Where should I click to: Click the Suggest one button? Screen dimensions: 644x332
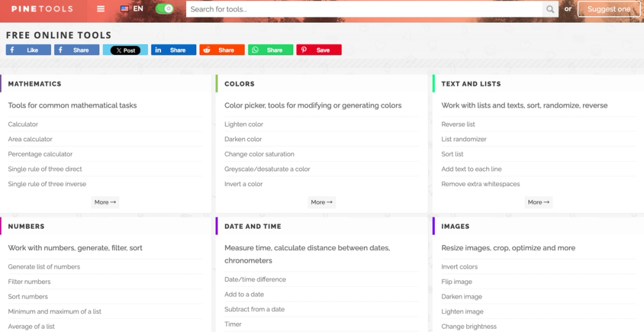tap(609, 9)
